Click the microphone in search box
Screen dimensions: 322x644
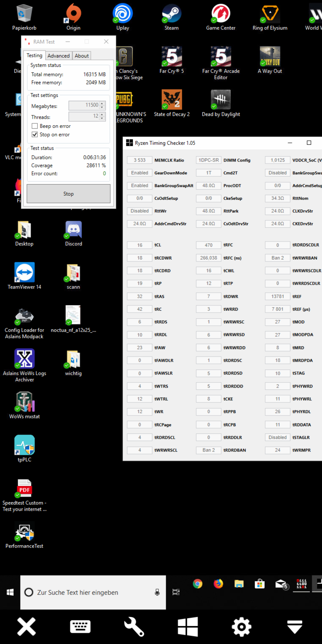(157, 592)
